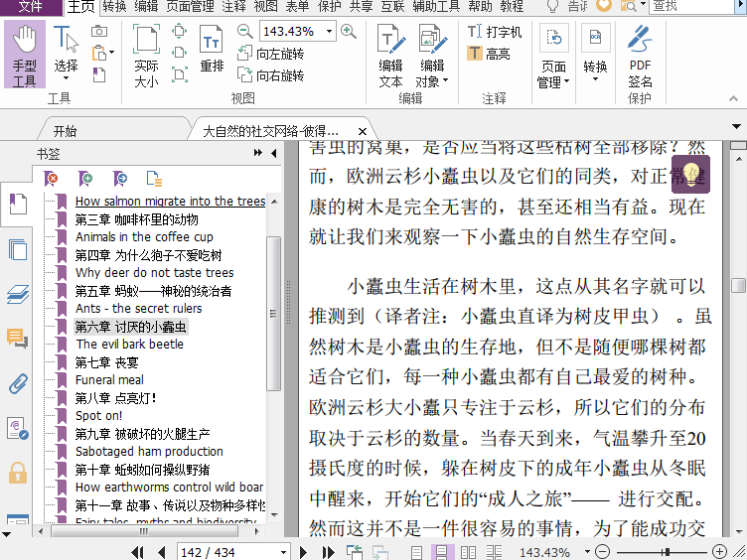The height and width of the screenshot is (560, 747).
Task: Select bookmark 第六章 讨厌的小蠹虫
Action: click(x=130, y=327)
